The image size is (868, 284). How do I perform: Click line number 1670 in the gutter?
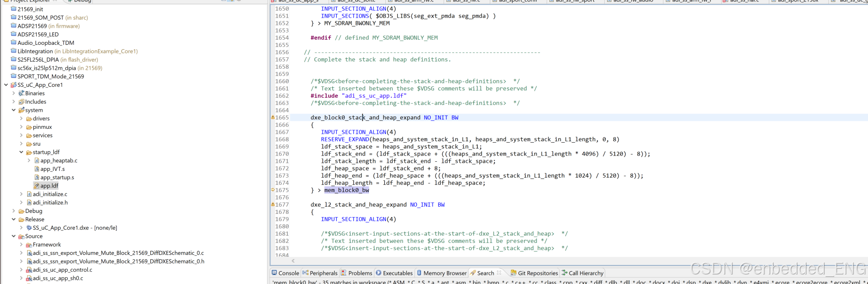point(282,154)
